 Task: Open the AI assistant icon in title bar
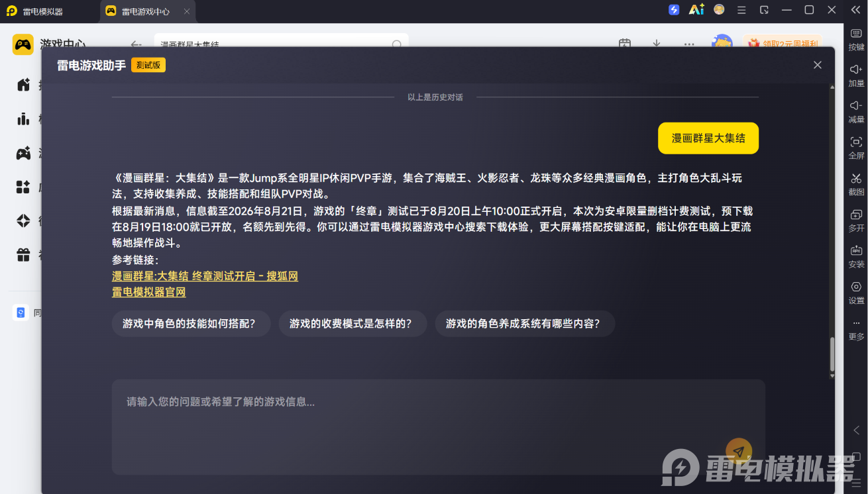click(696, 10)
